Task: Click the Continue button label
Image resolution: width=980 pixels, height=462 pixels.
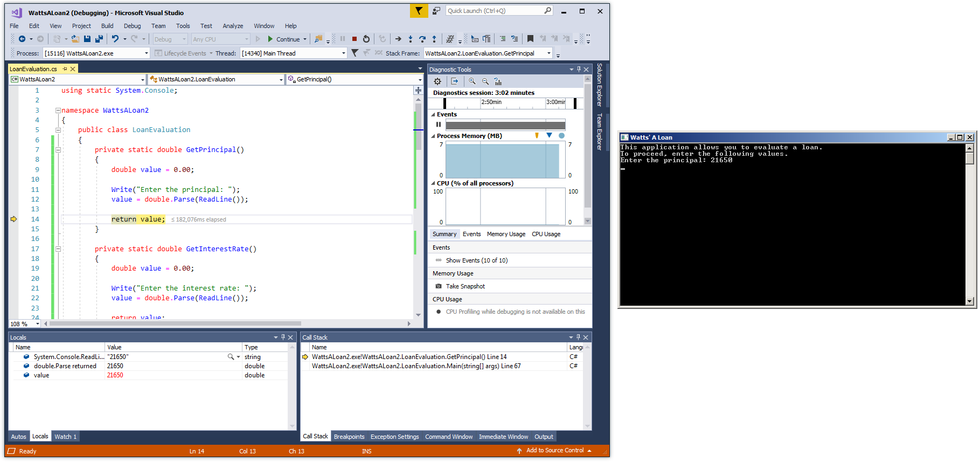Action: (288, 39)
